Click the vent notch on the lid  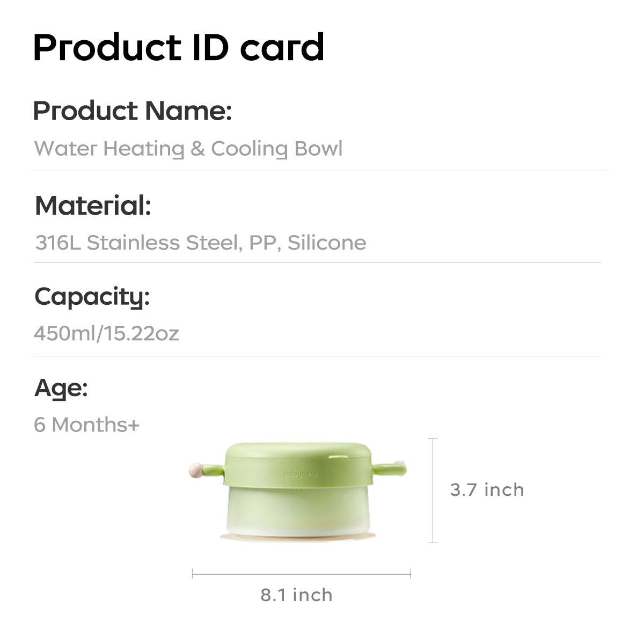coord(339,456)
